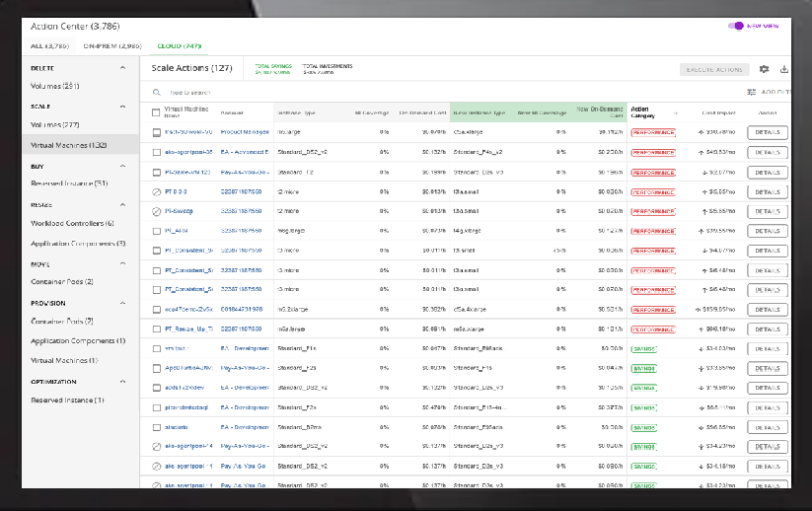
Task: Click the blocked icon for PT-Swedp row
Action: pyautogui.click(x=157, y=211)
